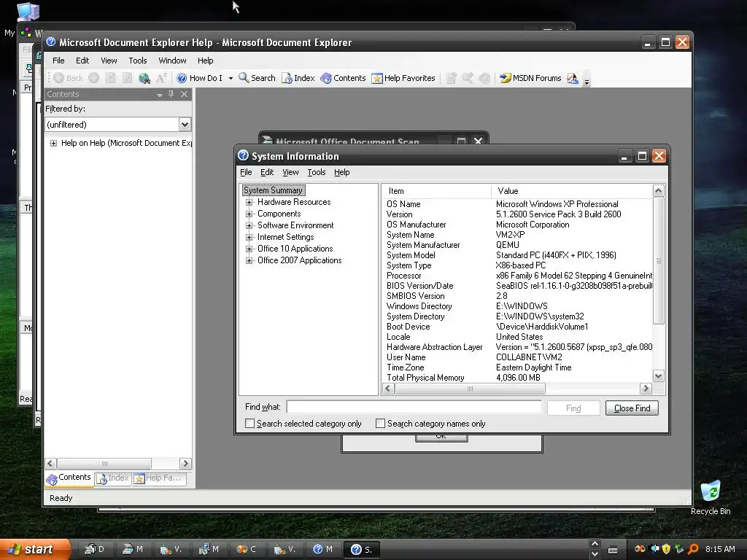Switch to the Contents tab at panel bottom
This screenshot has height=560, width=747.
(69, 478)
